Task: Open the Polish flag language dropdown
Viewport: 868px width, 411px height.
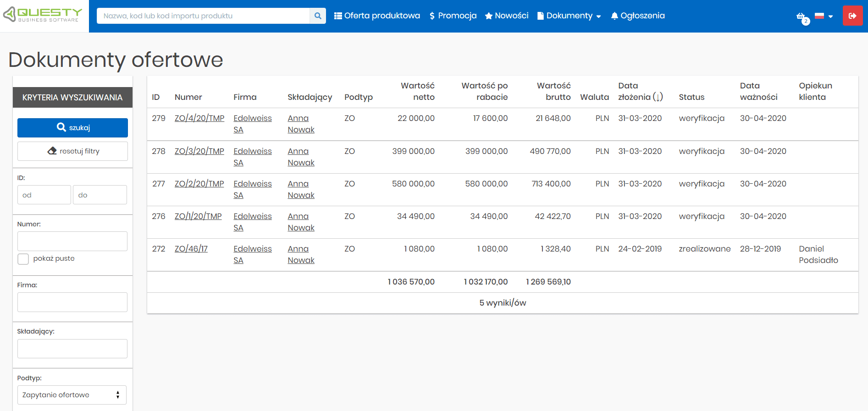Action: [824, 16]
